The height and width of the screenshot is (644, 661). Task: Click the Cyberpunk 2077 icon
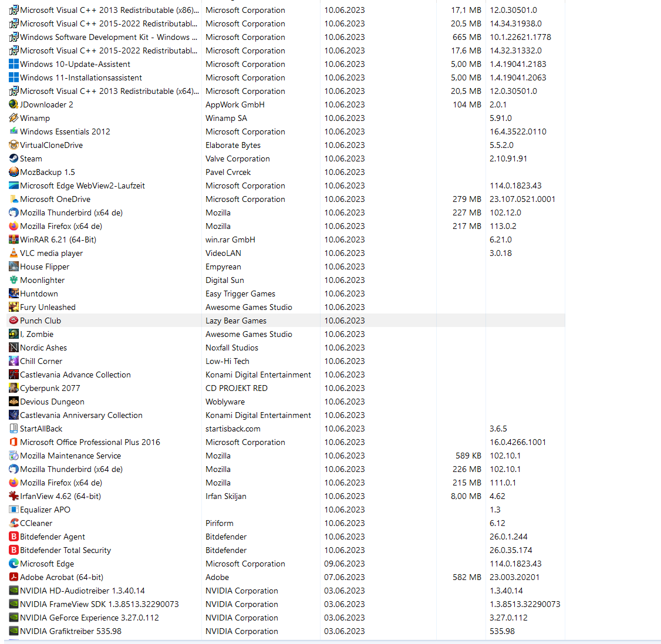14,387
